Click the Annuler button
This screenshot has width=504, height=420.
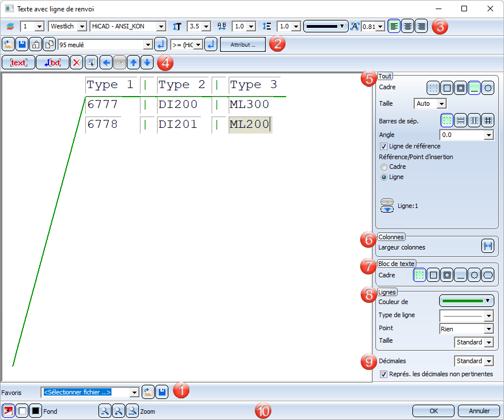coord(479,411)
